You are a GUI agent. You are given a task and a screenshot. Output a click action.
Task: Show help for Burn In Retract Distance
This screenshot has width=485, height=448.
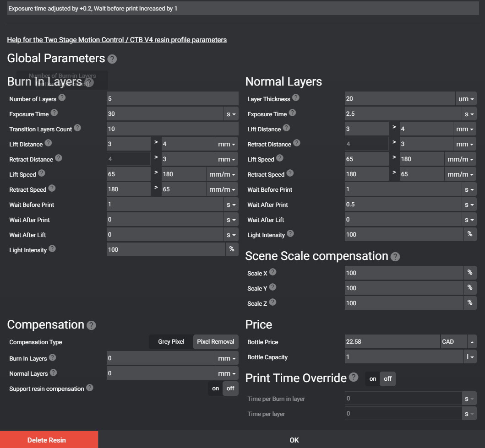(59, 158)
